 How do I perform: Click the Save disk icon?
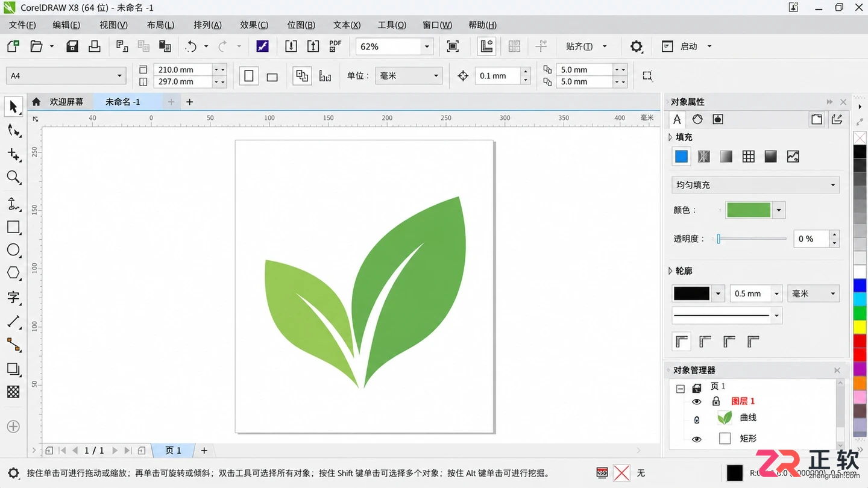(72, 46)
